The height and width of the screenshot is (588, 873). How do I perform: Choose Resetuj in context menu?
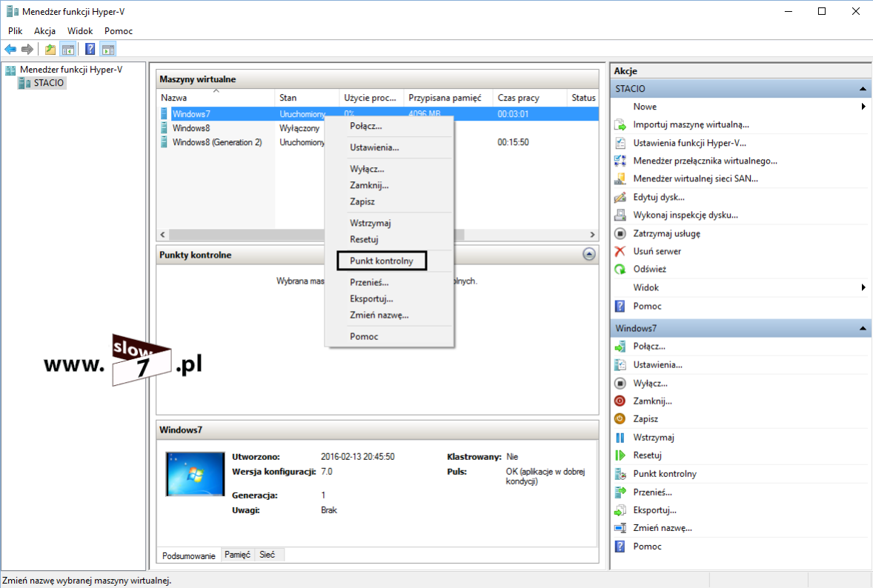pyautogui.click(x=389, y=239)
